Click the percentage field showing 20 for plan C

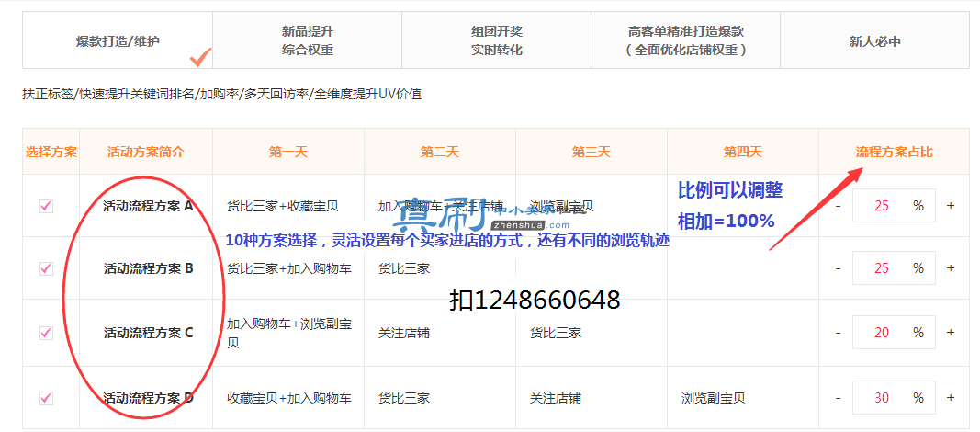[x=894, y=333]
